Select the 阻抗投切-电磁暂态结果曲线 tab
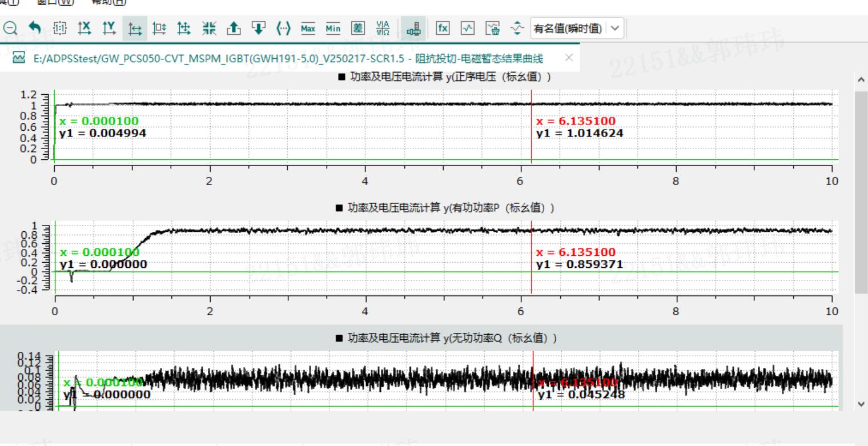This screenshot has height=446, width=868. tap(286, 58)
